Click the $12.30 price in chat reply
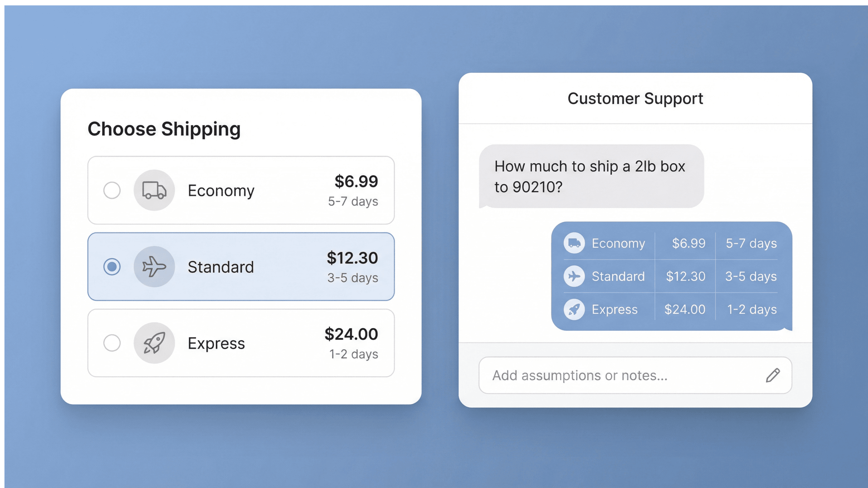Image resolution: width=868 pixels, height=488 pixels. click(x=685, y=276)
